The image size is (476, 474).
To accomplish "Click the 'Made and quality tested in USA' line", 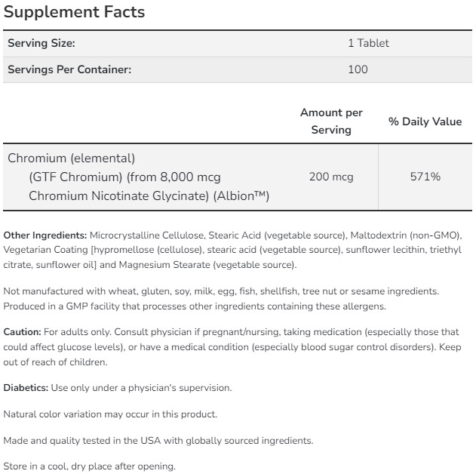I will click(158, 441).
